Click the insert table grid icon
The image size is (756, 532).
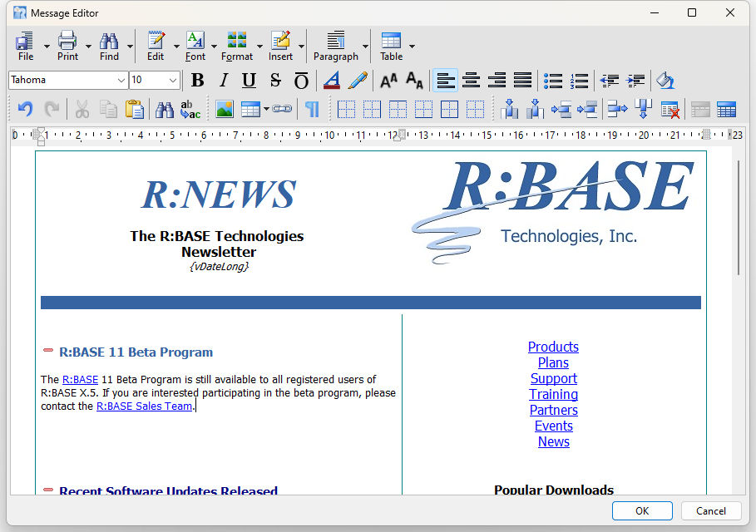point(250,110)
